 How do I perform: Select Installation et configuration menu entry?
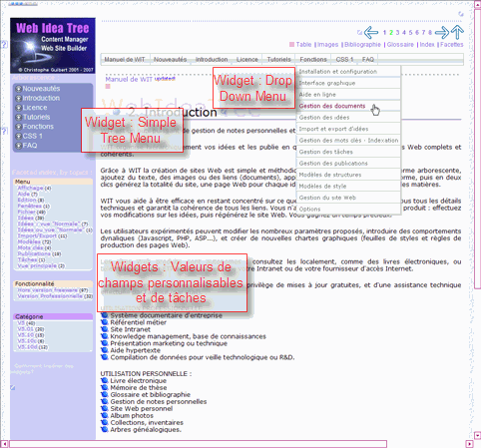pos(348,72)
